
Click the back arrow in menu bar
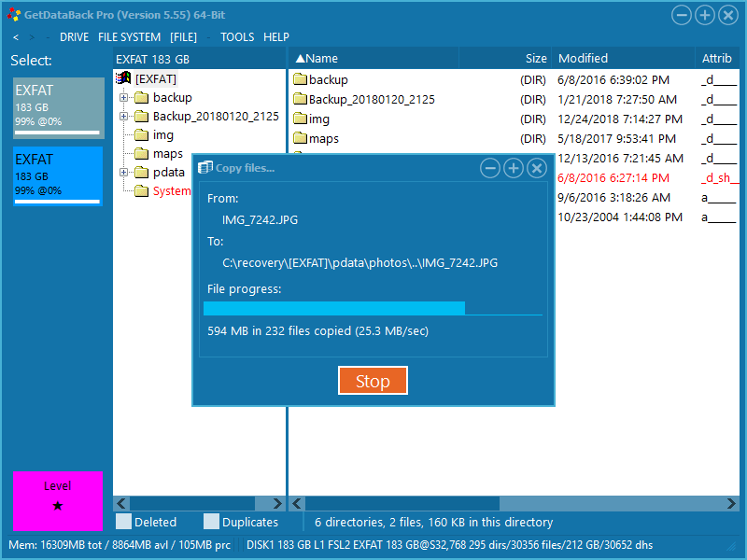(16, 37)
